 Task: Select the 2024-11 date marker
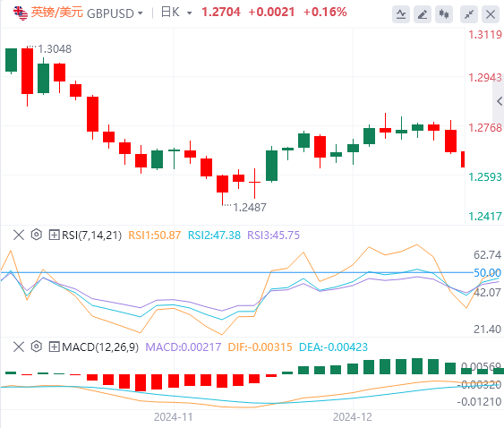point(174,417)
